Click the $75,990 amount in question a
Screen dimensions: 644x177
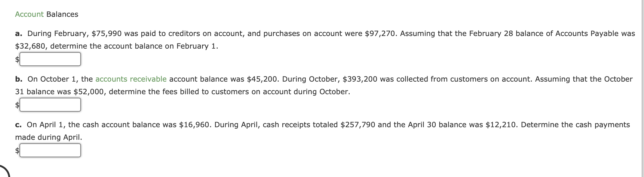(x=106, y=34)
